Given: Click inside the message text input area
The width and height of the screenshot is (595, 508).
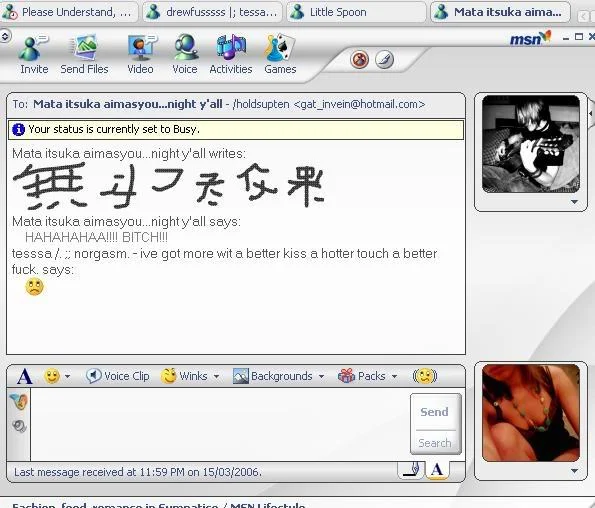Looking at the screenshot, I should coord(220,424).
